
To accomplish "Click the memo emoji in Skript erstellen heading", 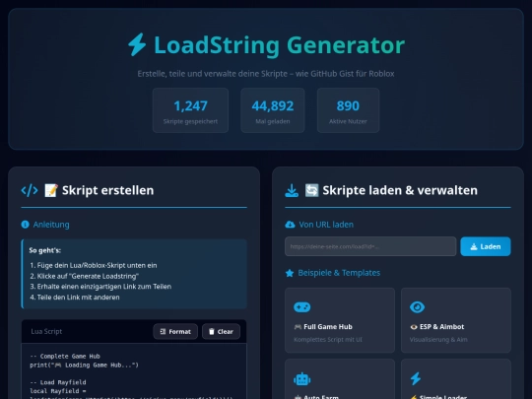I will (51, 190).
